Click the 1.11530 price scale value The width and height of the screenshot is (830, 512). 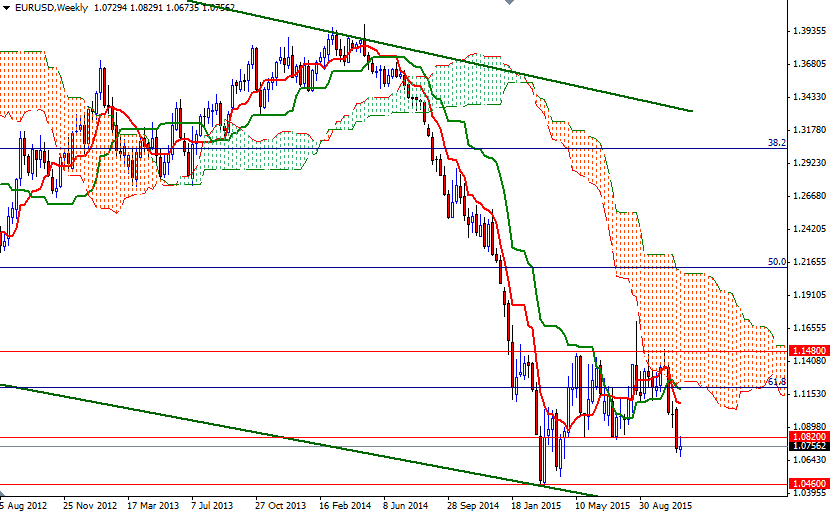(x=809, y=393)
